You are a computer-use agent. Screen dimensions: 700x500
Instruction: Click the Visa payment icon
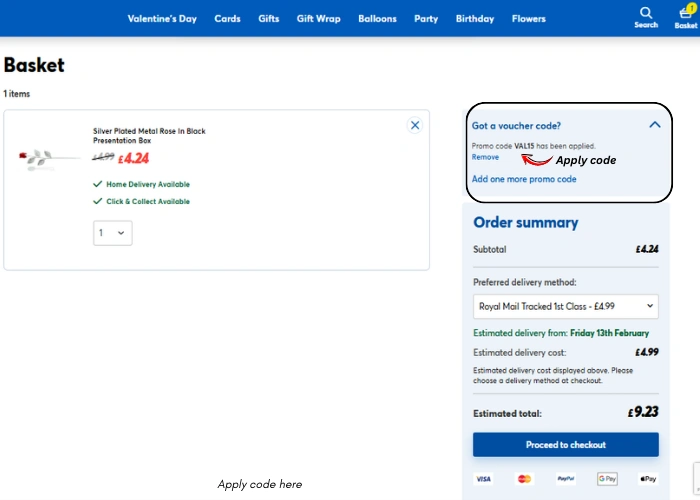pyautogui.click(x=483, y=479)
